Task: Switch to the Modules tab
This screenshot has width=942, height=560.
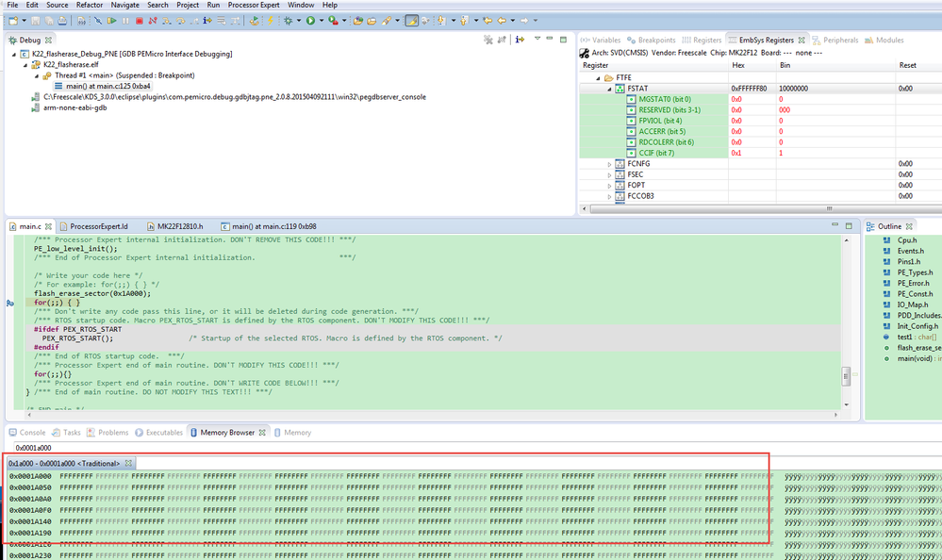Action: pos(884,41)
